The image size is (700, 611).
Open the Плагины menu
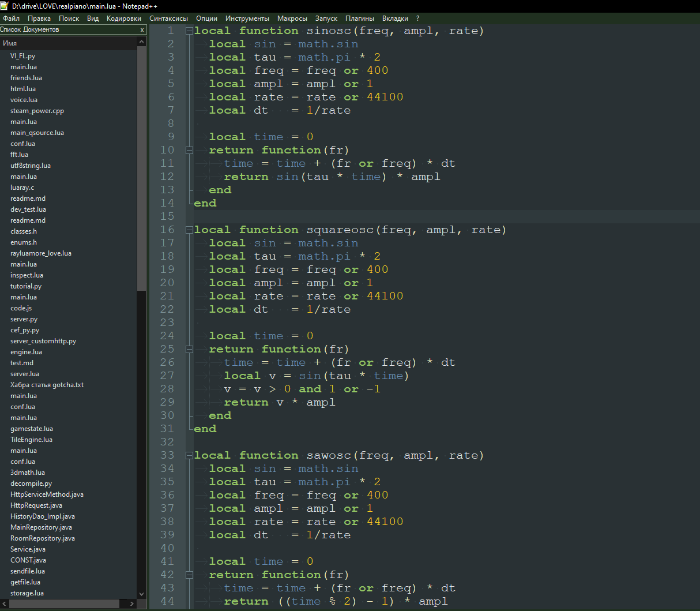tap(359, 18)
